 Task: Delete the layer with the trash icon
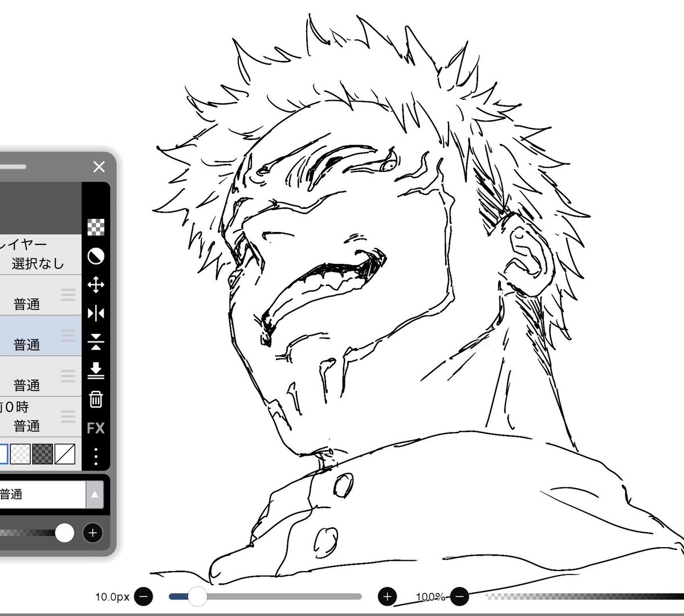click(96, 399)
